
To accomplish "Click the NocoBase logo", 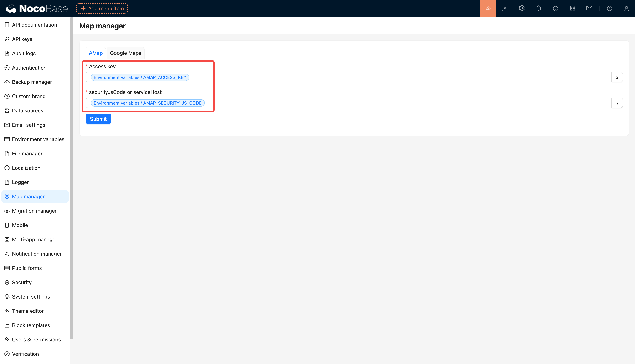I will (37, 8).
